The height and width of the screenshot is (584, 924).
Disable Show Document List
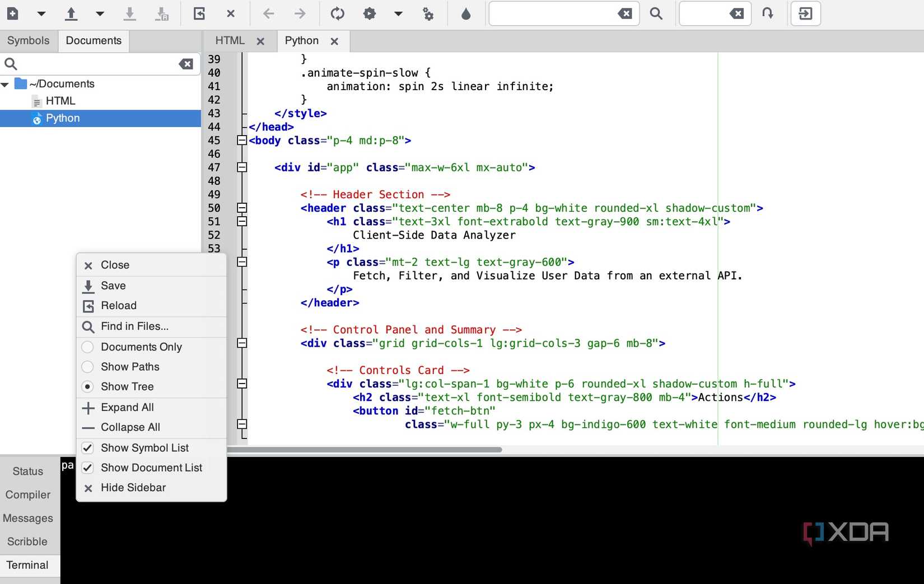click(x=151, y=468)
